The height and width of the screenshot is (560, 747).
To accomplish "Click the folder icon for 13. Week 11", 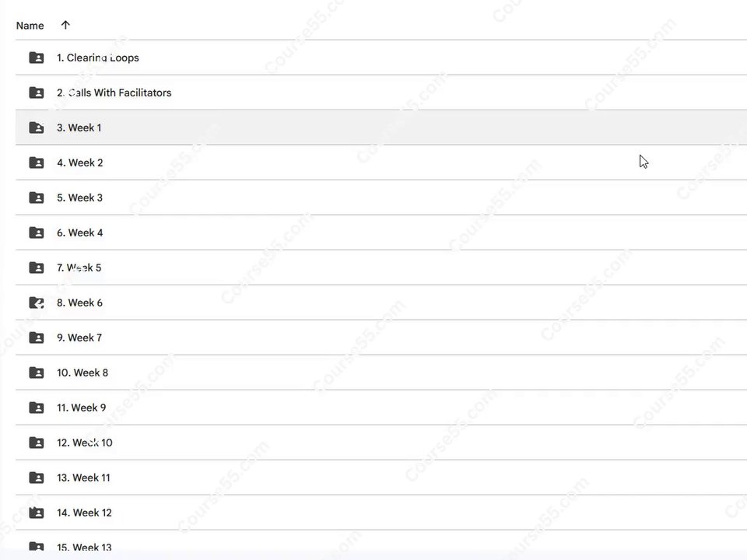I will tap(37, 478).
